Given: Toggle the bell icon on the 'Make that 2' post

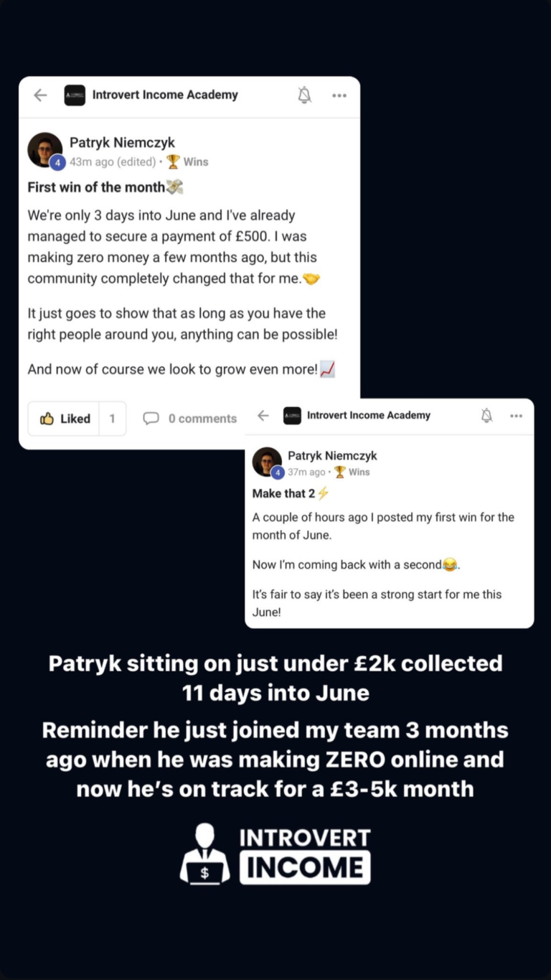Looking at the screenshot, I should 487,416.
